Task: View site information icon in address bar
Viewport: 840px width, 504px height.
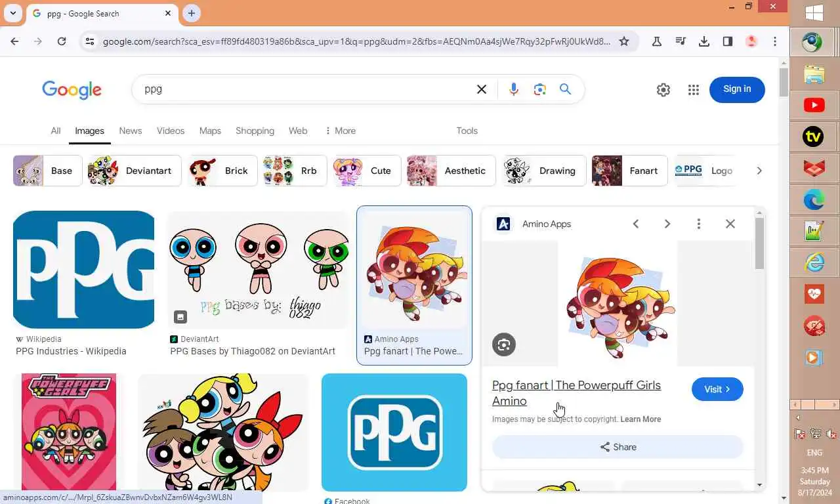Action: coord(90,41)
